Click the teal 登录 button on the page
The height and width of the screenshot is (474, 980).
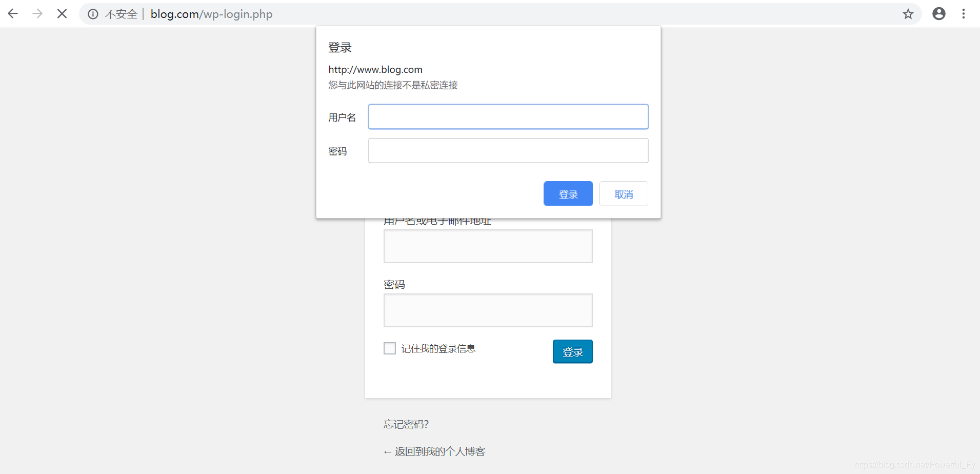[x=572, y=351]
